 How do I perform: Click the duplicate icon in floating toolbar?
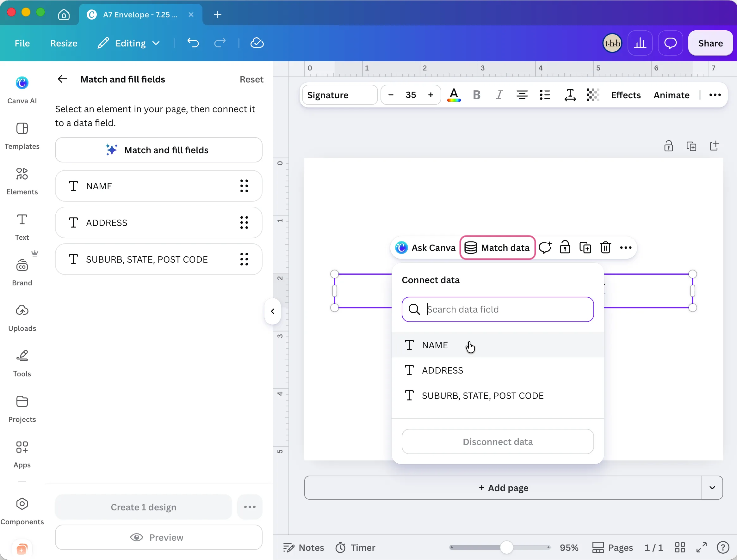(585, 248)
